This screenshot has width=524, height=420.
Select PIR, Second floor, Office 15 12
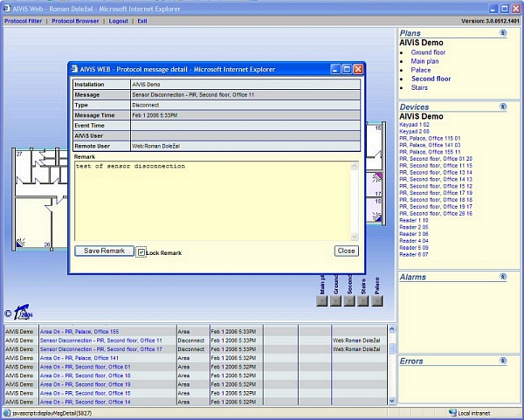(436, 186)
